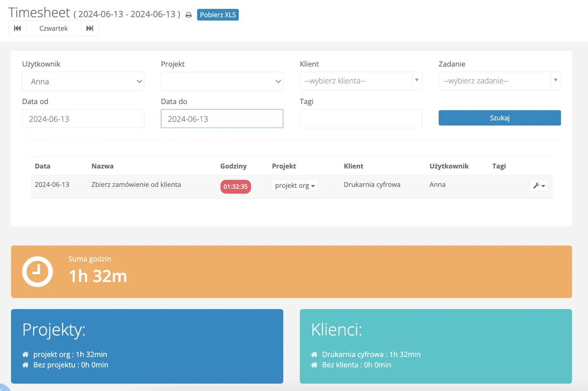Screen dimensions: 588x391
Task: Click the 'Tagi' table column header
Action: pos(499,166)
